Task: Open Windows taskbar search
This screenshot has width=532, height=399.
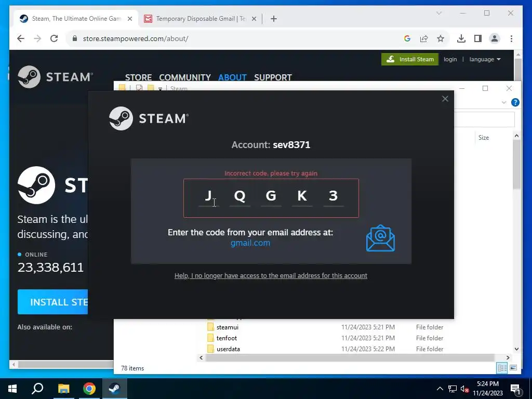Action: point(37,389)
